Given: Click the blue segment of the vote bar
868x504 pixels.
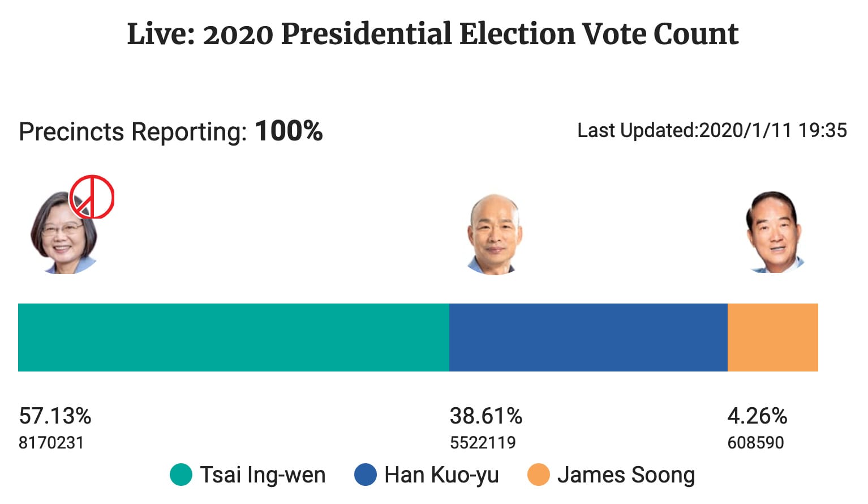Looking at the screenshot, I should 588,338.
